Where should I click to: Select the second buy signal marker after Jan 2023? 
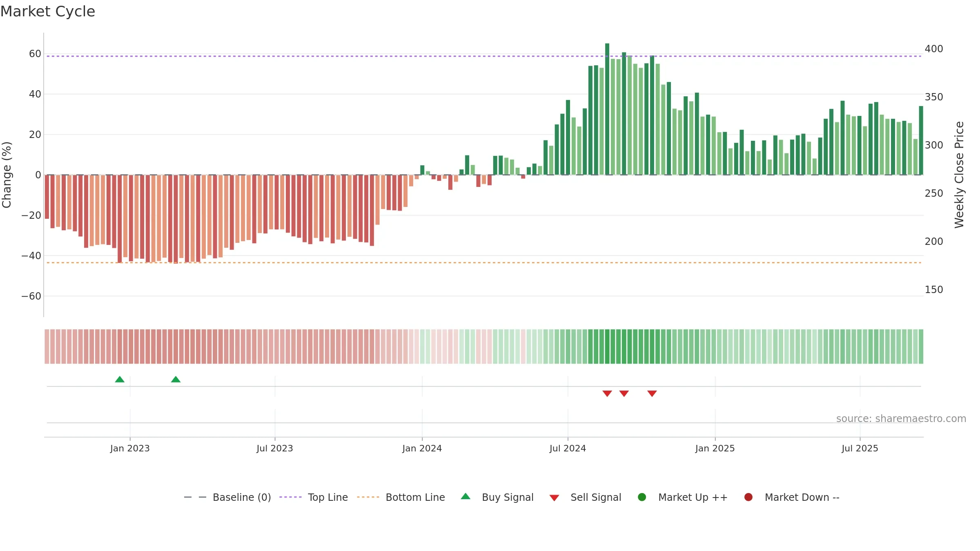[176, 380]
